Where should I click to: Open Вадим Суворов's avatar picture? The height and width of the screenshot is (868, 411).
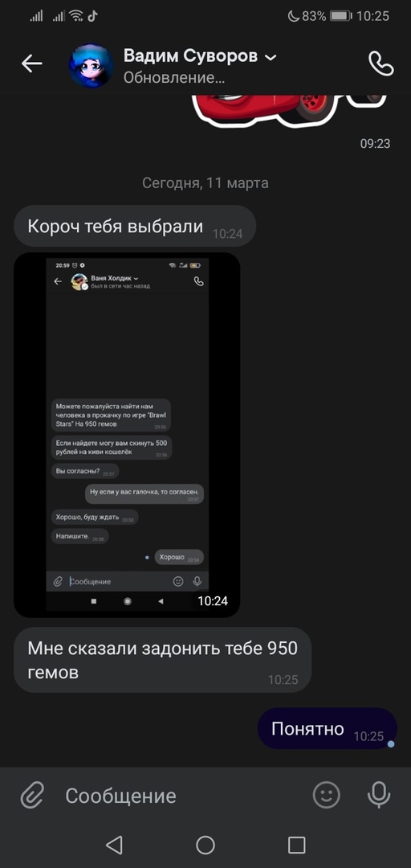92,66
